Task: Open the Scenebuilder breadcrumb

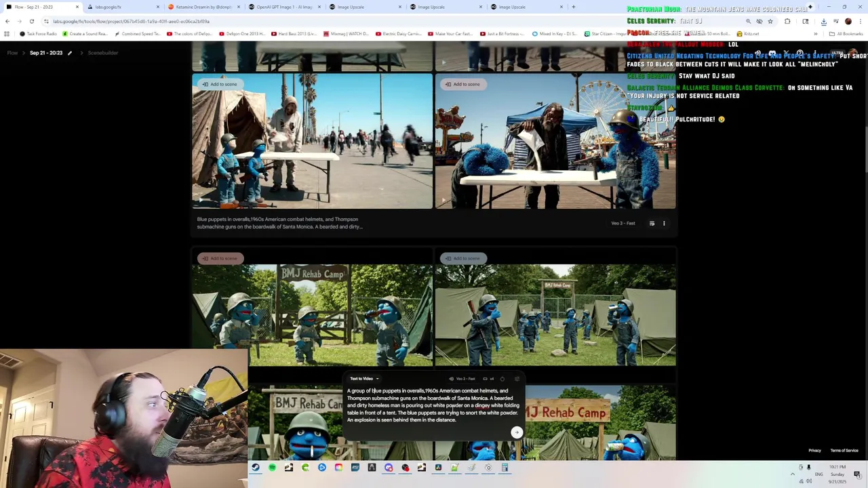Action: [102, 53]
